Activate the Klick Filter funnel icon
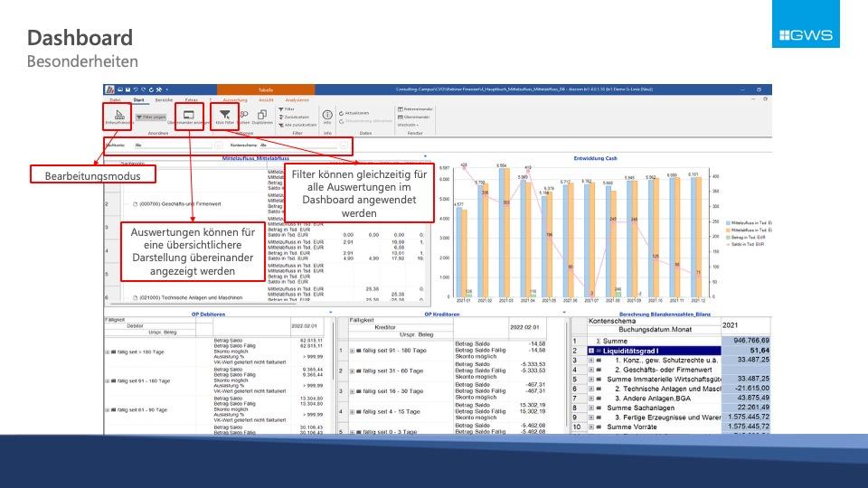Viewport: 868px width, 488px height. 225,117
